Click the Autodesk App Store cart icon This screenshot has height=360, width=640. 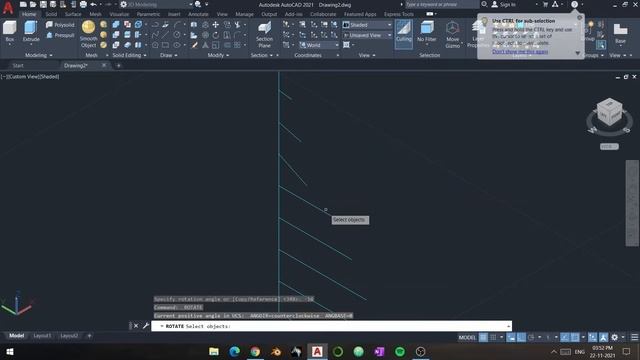[x=545, y=4]
